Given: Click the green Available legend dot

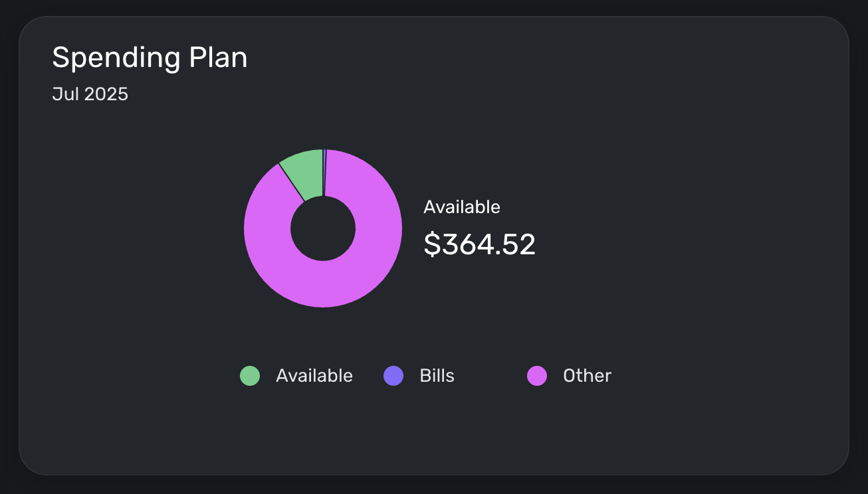Looking at the screenshot, I should pos(250,376).
